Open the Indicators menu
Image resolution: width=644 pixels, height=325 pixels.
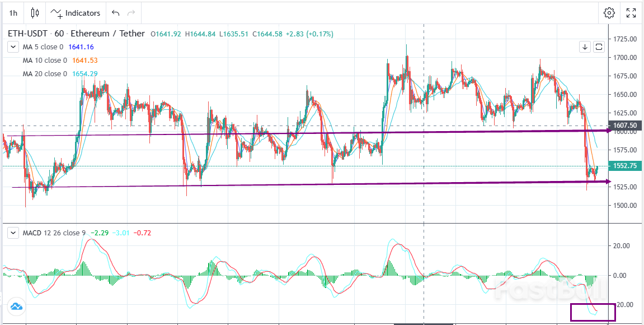(75, 13)
